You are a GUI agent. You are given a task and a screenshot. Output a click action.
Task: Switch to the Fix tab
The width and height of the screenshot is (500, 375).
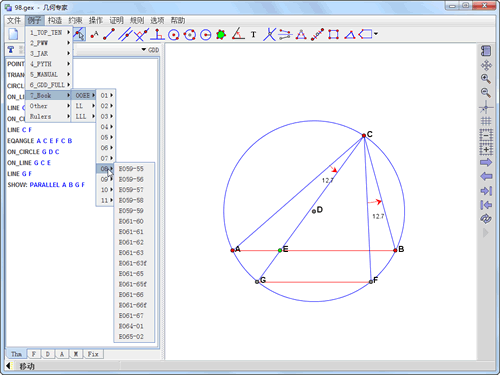93,354
